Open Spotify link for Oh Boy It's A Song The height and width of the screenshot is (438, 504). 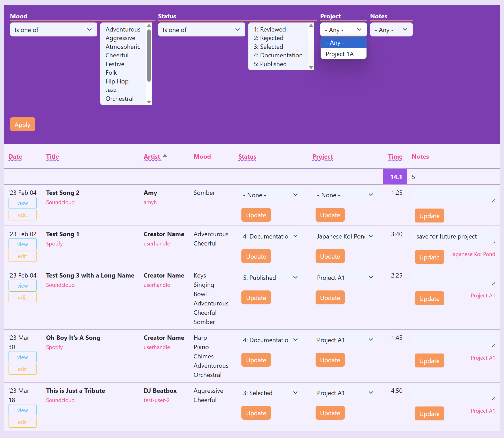point(55,347)
